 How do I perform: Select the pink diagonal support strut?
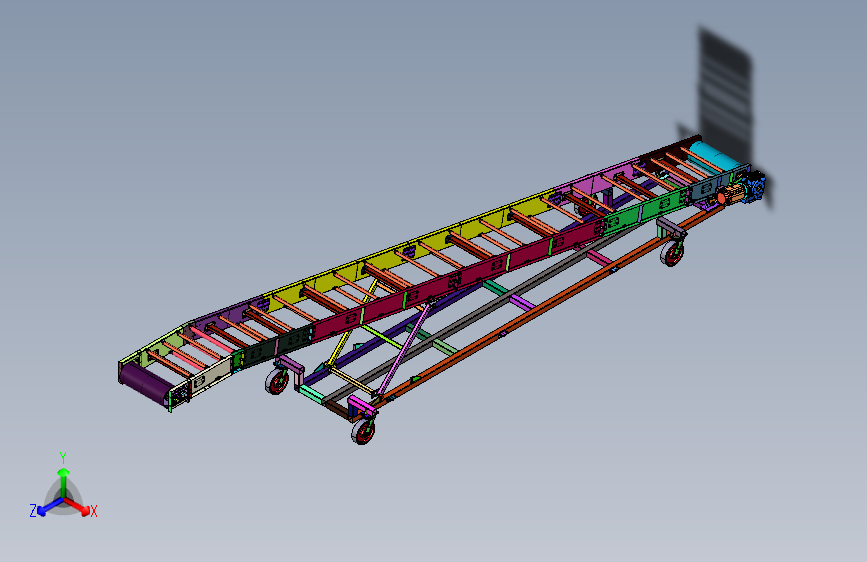click(x=404, y=348)
